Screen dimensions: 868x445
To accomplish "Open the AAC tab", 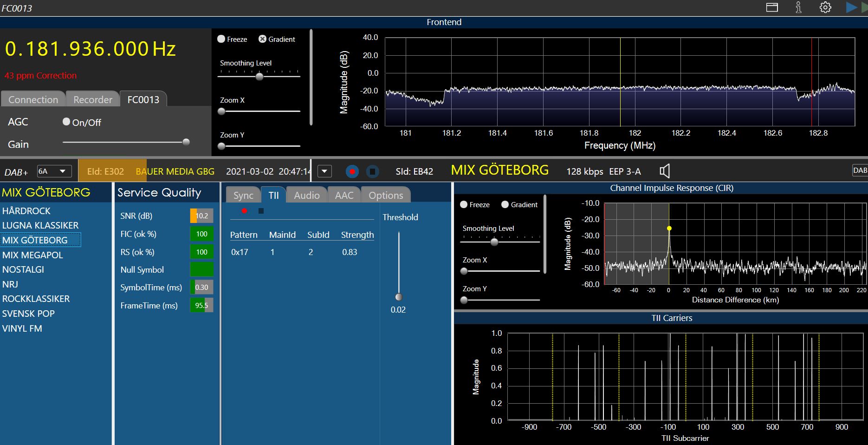I will (344, 195).
